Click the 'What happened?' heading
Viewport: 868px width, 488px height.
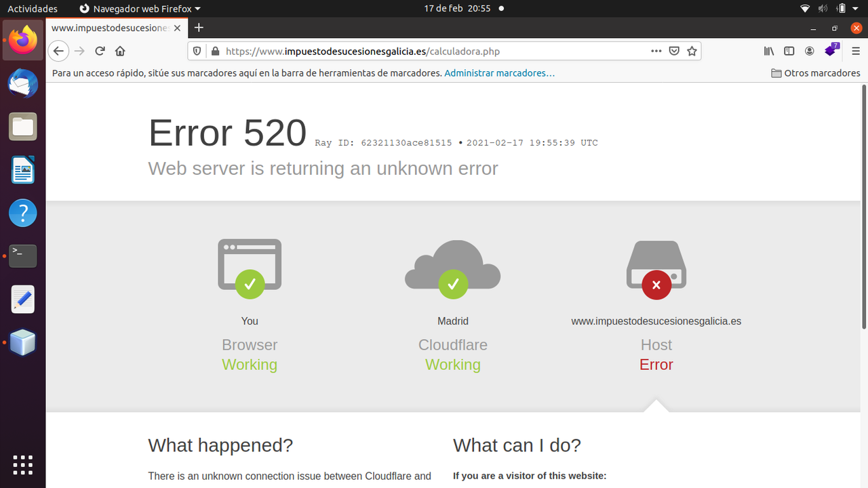coord(220,445)
